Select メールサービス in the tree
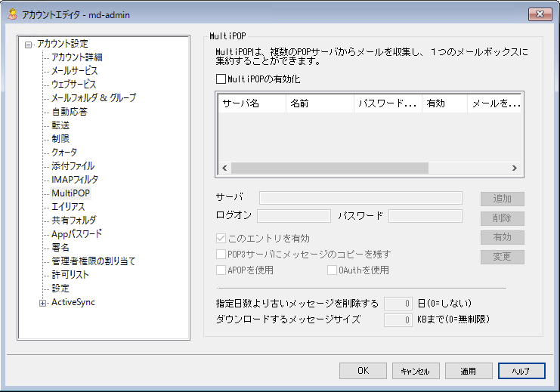Screen dimensions: 560x392 click(x=74, y=70)
